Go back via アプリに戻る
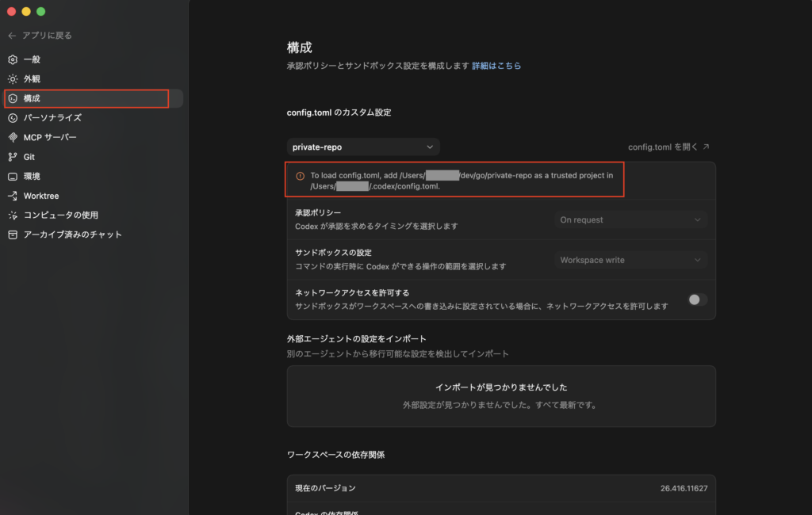The width and height of the screenshot is (812, 515). coord(40,36)
